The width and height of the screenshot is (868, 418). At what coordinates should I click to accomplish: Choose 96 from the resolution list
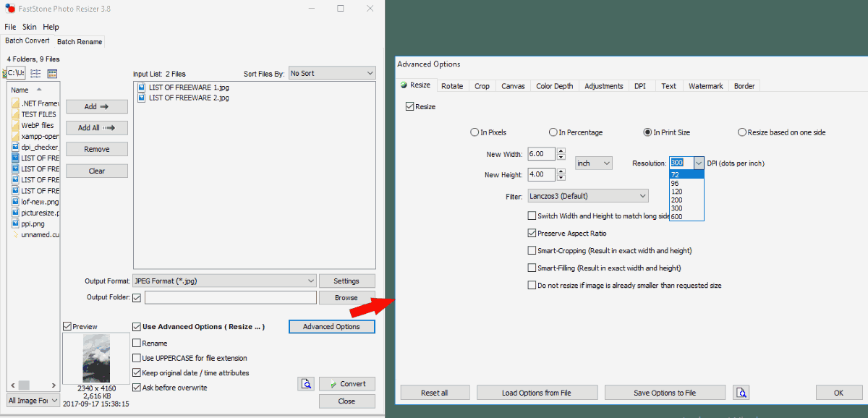click(686, 183)
